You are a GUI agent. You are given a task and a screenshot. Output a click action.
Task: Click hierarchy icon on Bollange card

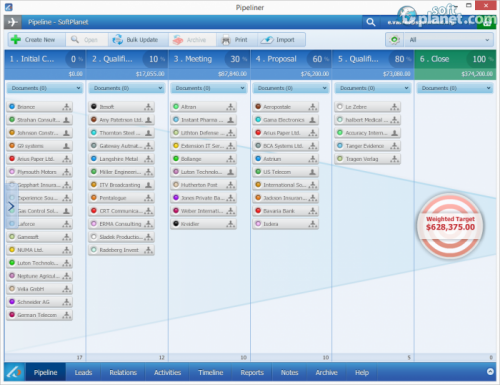(x=231, y=159)
